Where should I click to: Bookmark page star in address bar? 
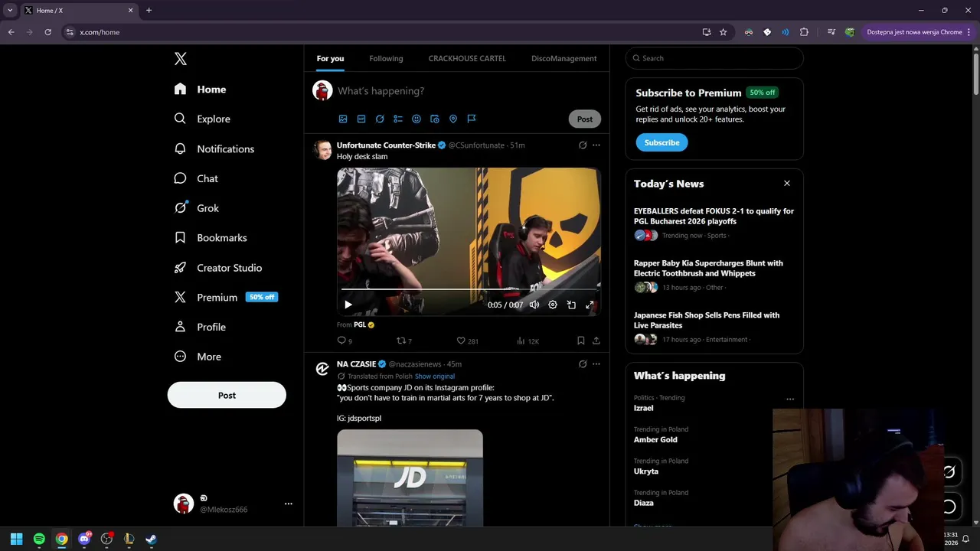point(723,32)
